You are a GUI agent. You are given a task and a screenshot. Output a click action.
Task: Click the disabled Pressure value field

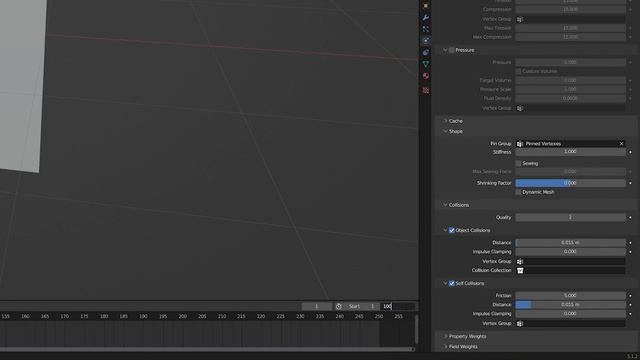[x=570, y=62]
